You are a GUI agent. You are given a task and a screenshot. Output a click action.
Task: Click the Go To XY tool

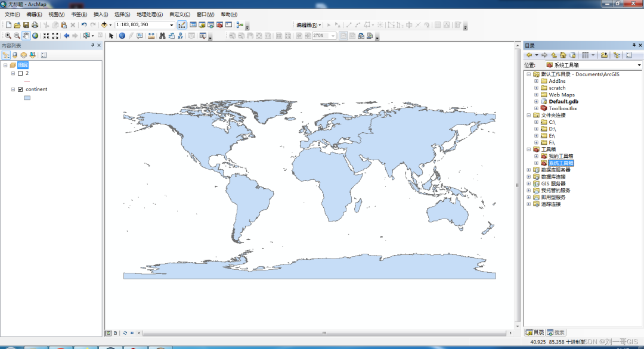[x=180, y=36]
